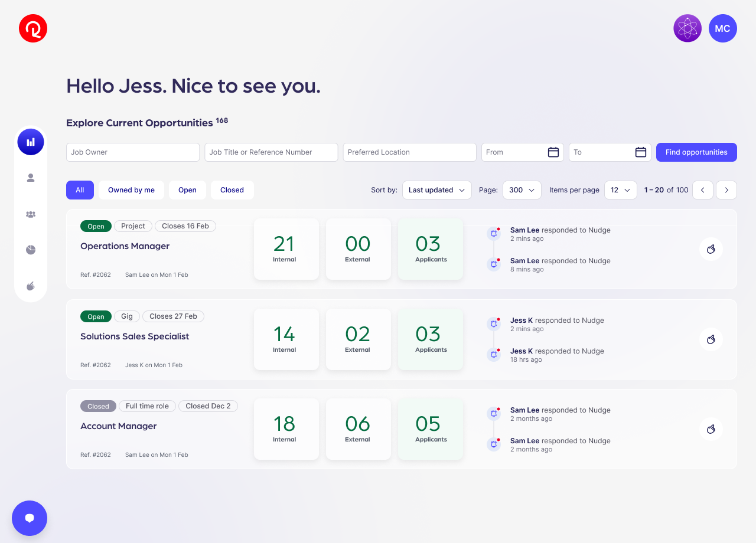
Task: Click the Job Owner input field
Action: coord(133,152)
